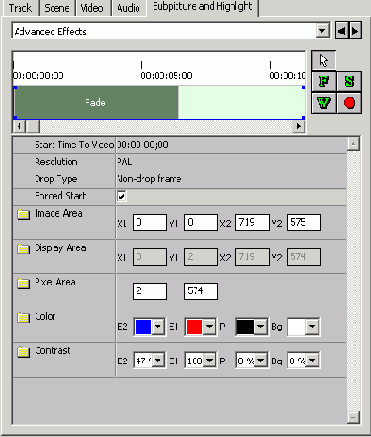371x437 pixels.
Task: Switch to the Audio tab
Action: pyautogui.click(x=128, y=8)
